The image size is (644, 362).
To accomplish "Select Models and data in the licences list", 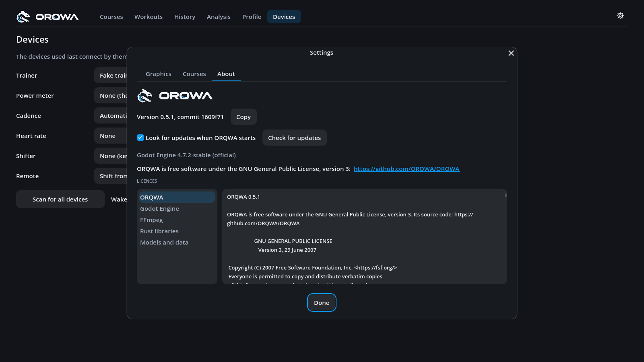I will click(177, 243).
